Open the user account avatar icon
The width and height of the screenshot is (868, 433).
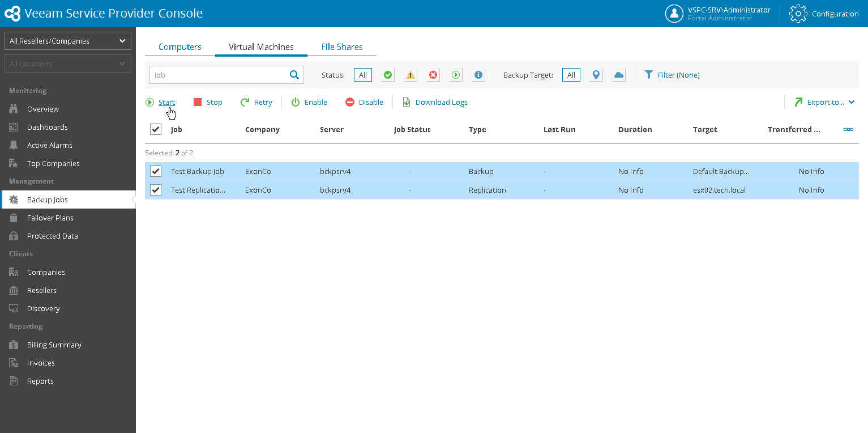[x=674, y=14]
